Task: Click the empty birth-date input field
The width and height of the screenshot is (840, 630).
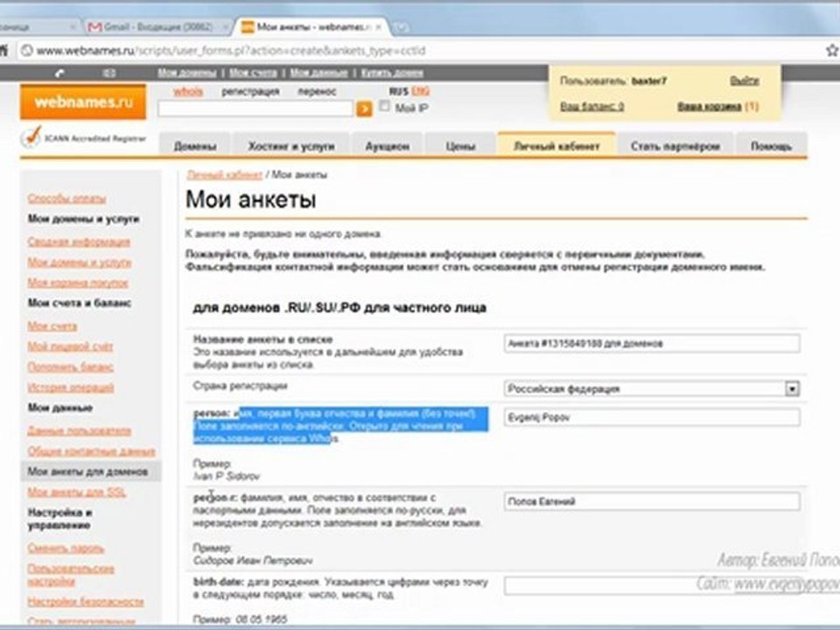Action: [652, 585]
